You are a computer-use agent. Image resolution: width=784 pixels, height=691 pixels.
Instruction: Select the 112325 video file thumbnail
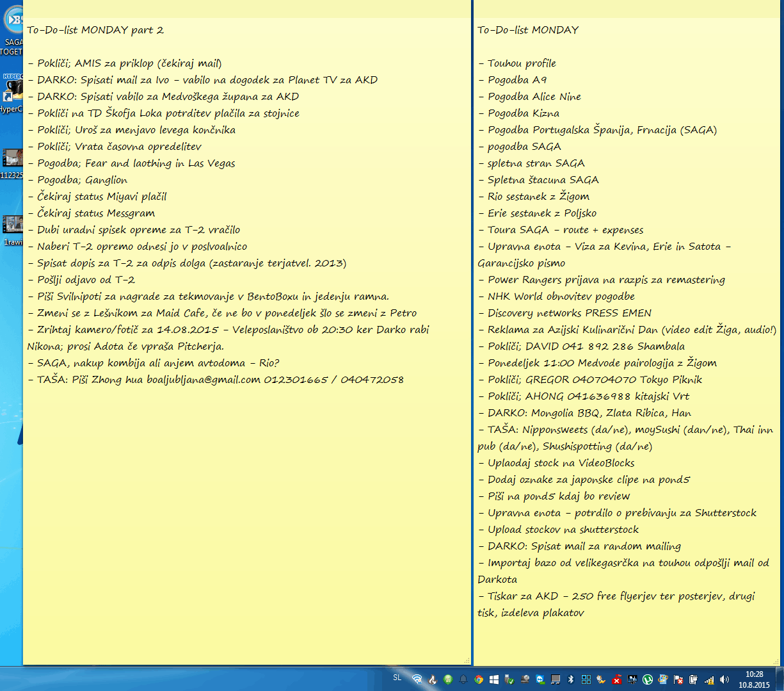coord(12,163)
